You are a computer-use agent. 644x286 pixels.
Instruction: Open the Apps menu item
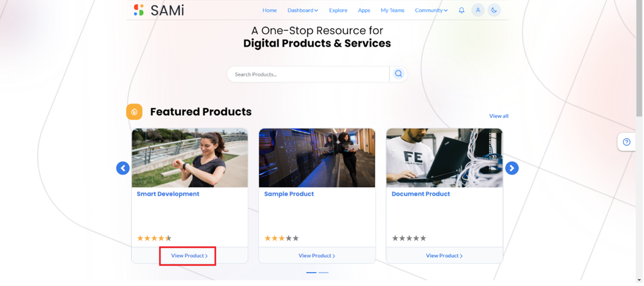point(364,10)
